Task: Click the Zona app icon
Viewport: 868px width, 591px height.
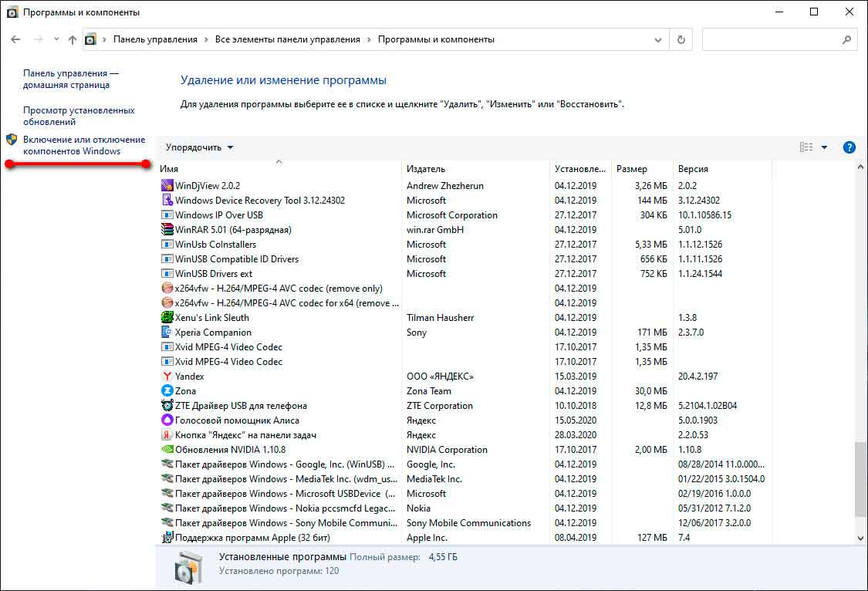Action: (167, 391)
